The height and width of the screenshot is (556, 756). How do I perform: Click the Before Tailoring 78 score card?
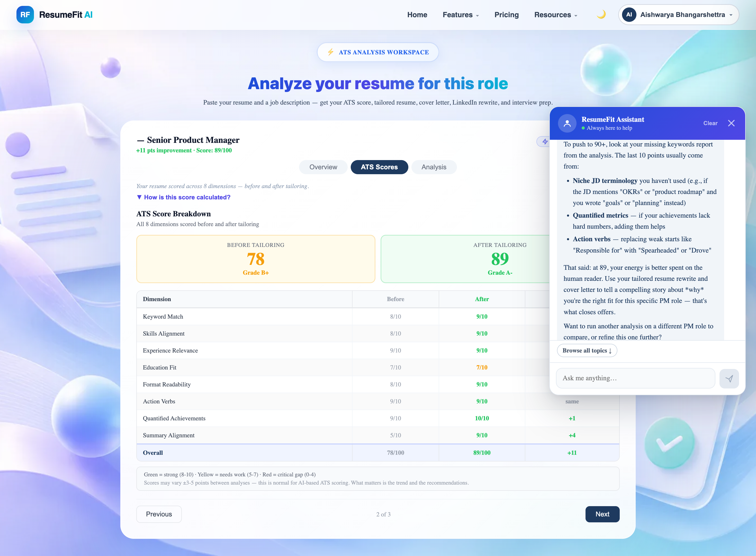point(256,259)
